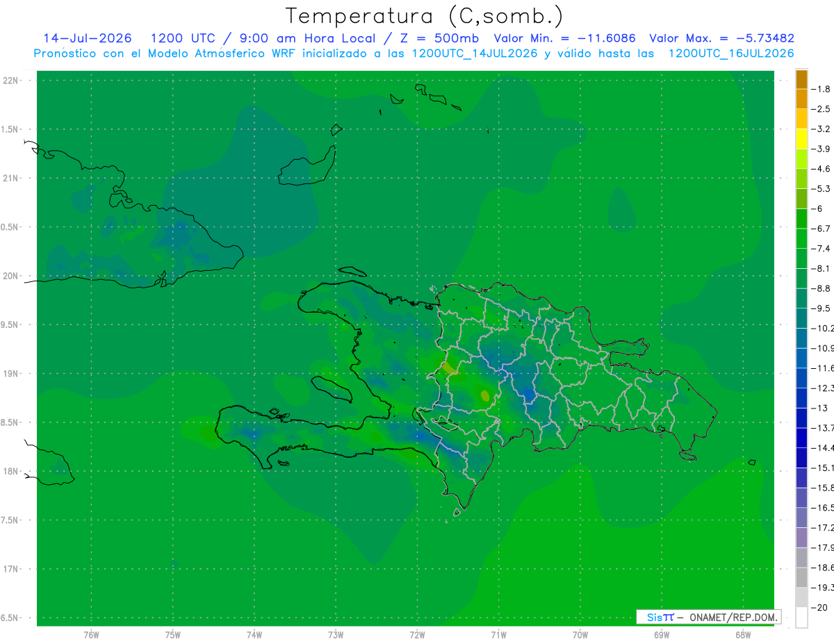The width and height of the screenshot is (834, 644).
Task: Click colorbar value "-8.8"
Action: coord(821,288)
